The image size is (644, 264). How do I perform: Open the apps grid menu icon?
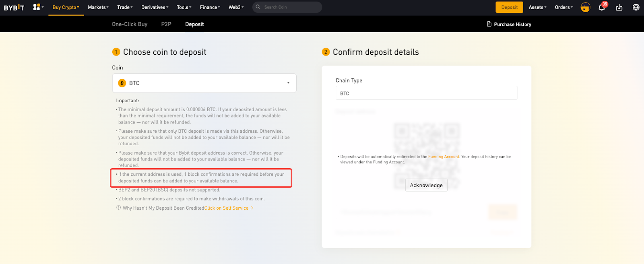point(37,7)
